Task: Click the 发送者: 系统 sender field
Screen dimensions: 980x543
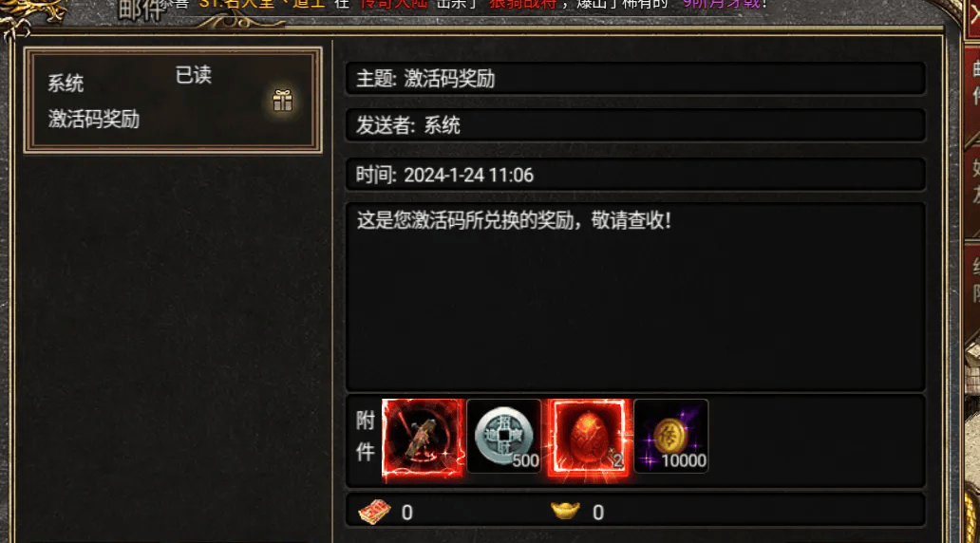Action: pos(635,125)
